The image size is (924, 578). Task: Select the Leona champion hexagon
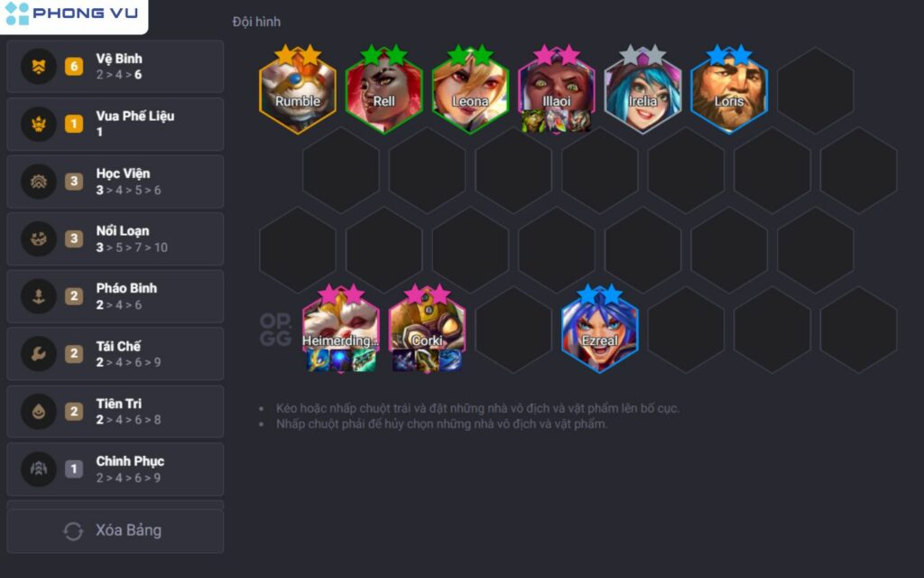coord(470,90)
